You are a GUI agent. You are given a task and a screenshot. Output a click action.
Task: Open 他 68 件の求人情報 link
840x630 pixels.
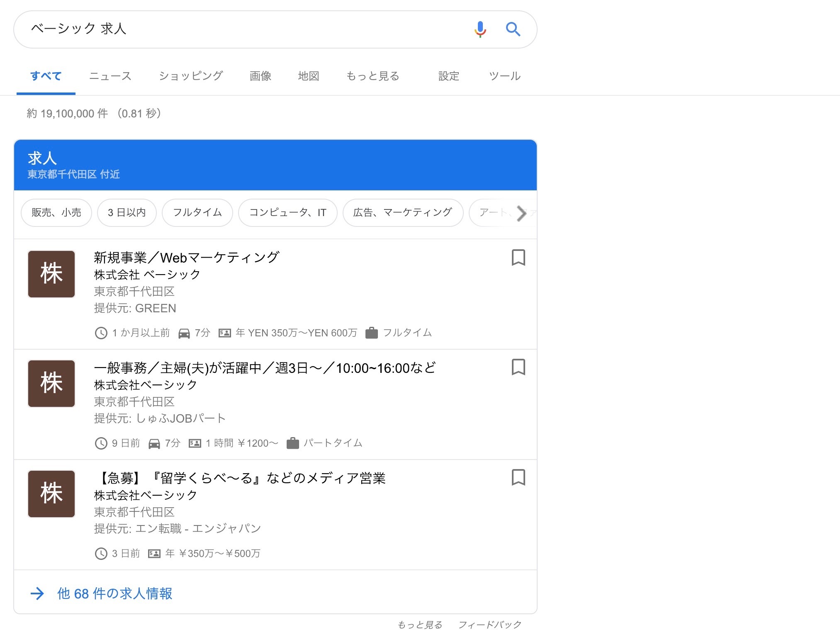[114, 594]
